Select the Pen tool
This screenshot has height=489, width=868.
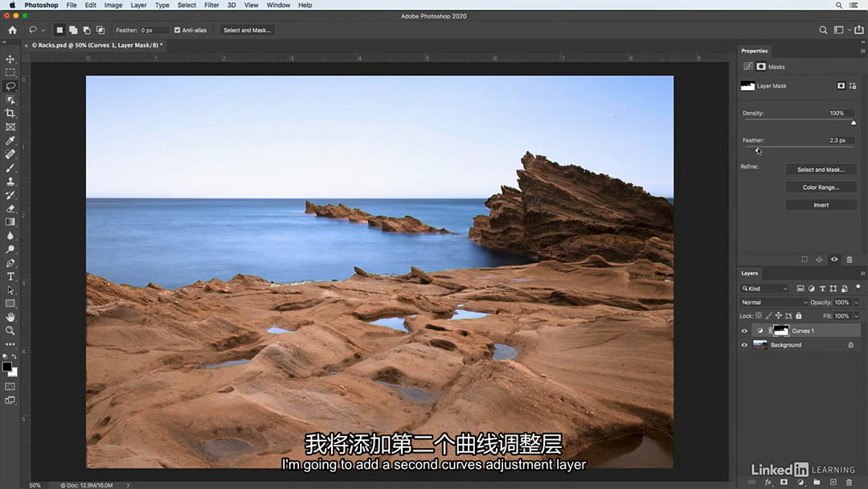(10, 262)
